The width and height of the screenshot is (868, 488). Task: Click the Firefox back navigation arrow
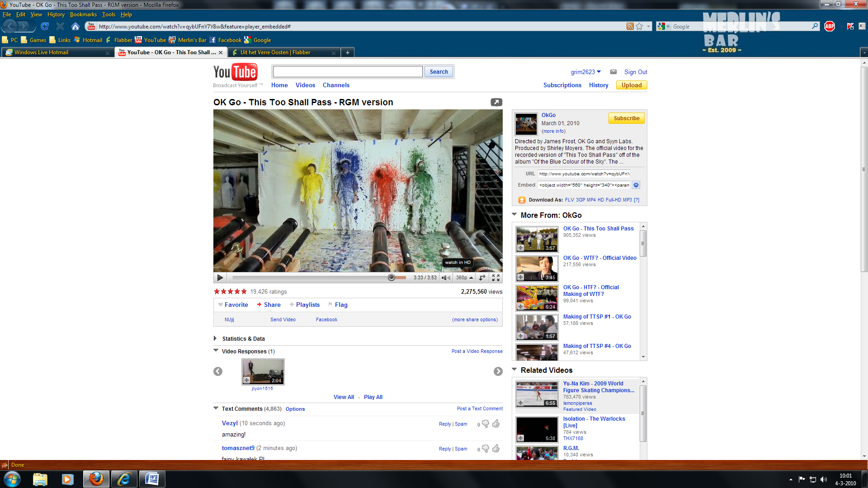pyautogui.click(x=10, y=26)
